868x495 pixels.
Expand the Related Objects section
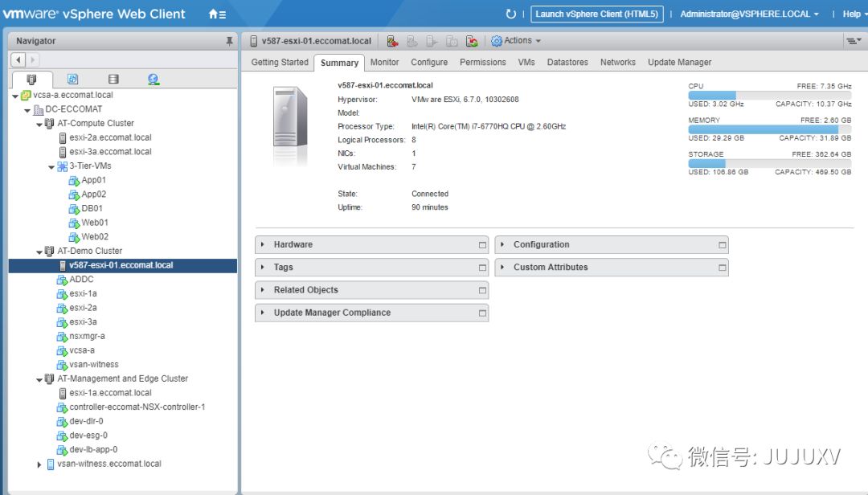[x=262, y=289]
